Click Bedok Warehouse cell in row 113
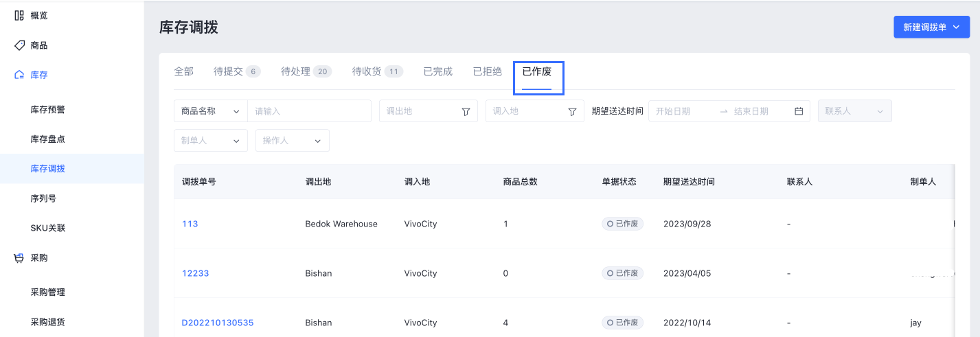 click(341, 224)
